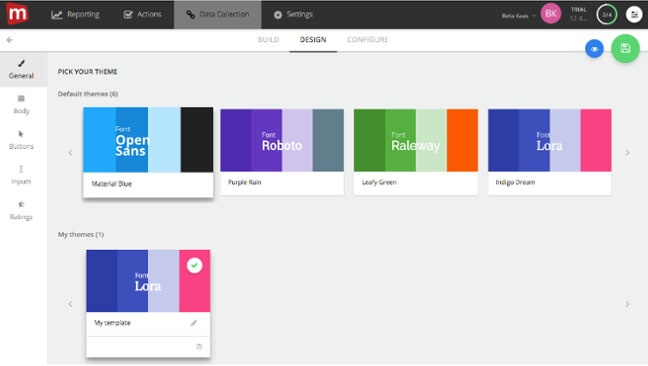
Task: Choose the Material Blue theme
Action: tap(148, 152)
